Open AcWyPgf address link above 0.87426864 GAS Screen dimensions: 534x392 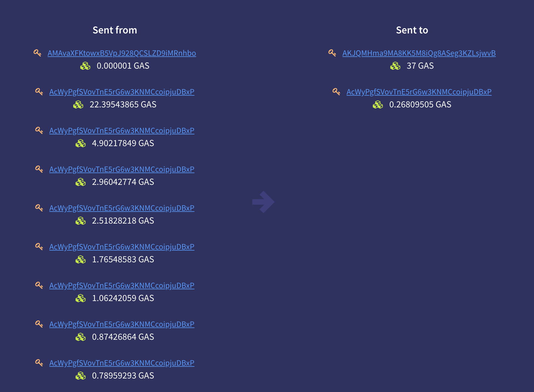click(122, 324)
